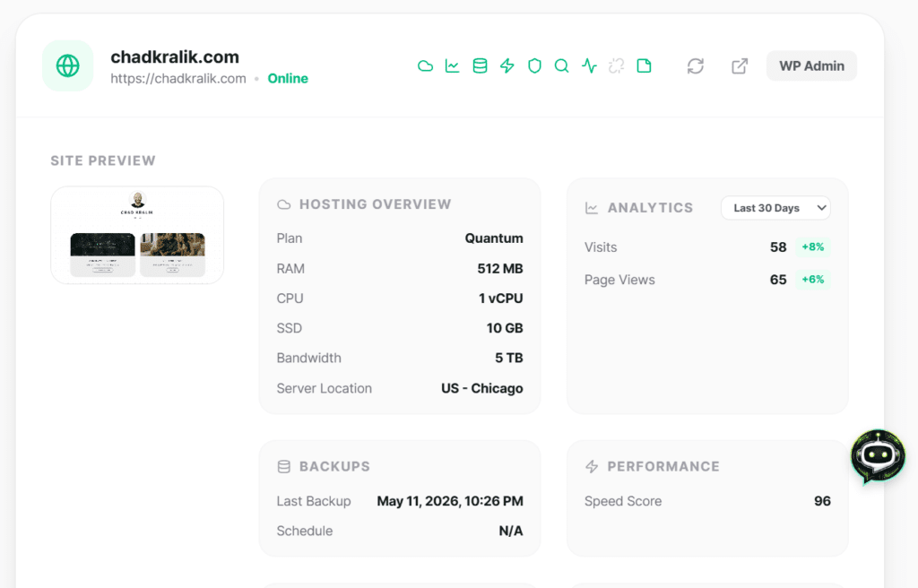The width and height of the screenshot is (918, 588).
Task: Click the Online status label
Action: tap(288, 79)
